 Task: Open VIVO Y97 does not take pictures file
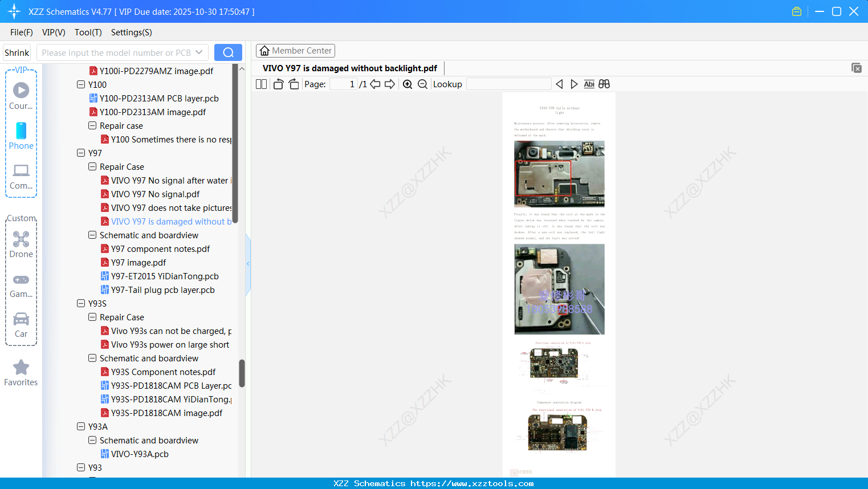pos(166,207)
